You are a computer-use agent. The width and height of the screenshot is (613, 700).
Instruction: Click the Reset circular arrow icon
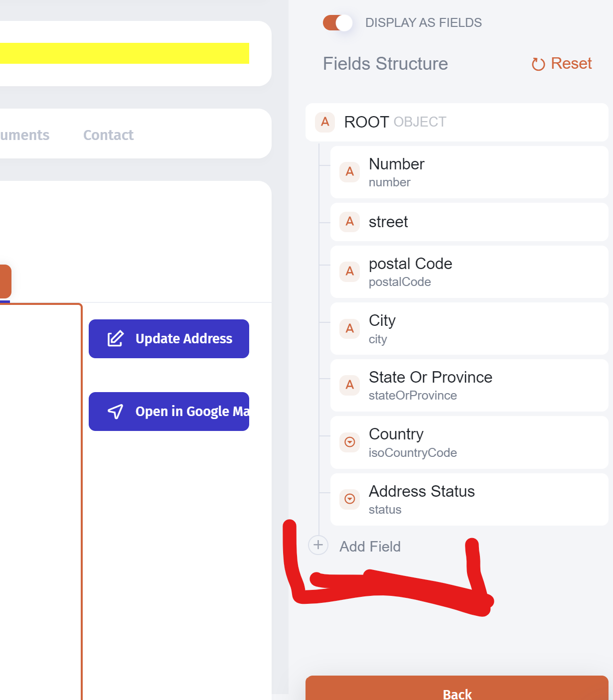tap(538, 64)
